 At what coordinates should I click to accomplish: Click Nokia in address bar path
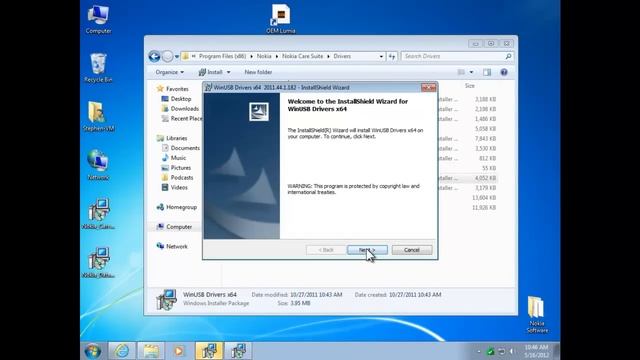[264, 56]
